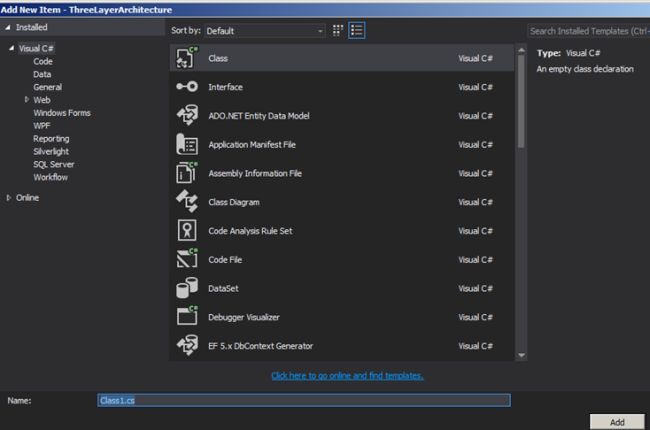The height and width of the screenshot is (430, 650).
Task: Click the Class Diagram icon
Action: tap(187, 202)
